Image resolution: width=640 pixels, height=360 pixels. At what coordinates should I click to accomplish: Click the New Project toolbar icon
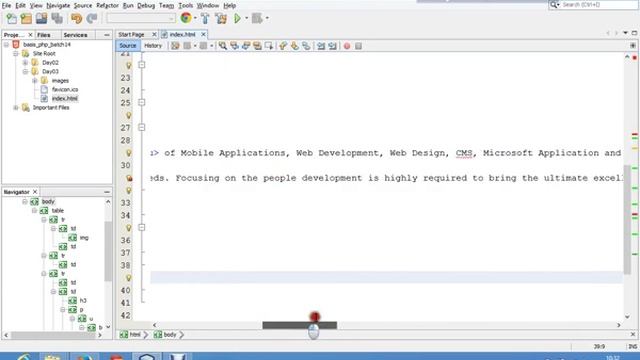[x=26, y=18]
